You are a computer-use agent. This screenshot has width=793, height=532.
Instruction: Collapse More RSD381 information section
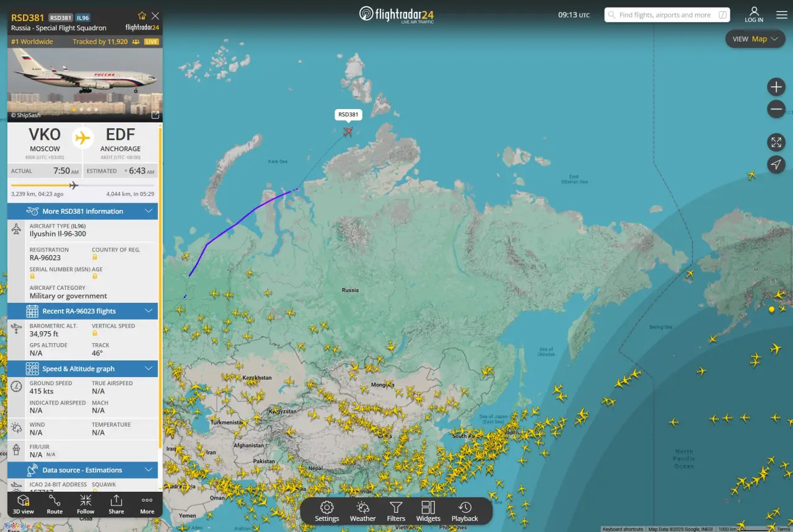point(82,211)
